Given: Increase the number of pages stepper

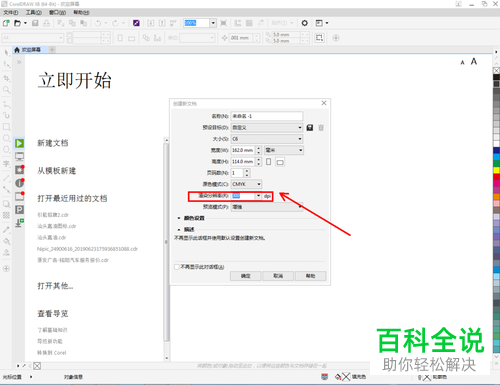Looking at the screenshot, I should [247, 171].
